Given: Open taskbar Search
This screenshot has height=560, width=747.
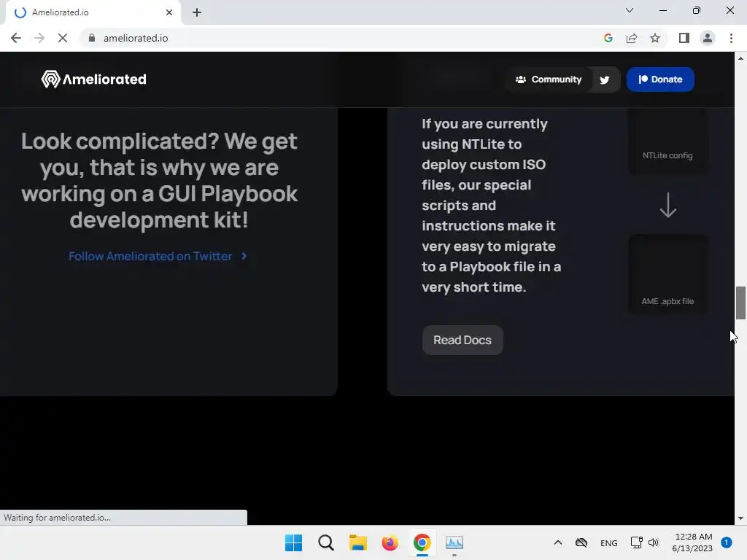Looking at the screenshot, I should pos(326,542).
